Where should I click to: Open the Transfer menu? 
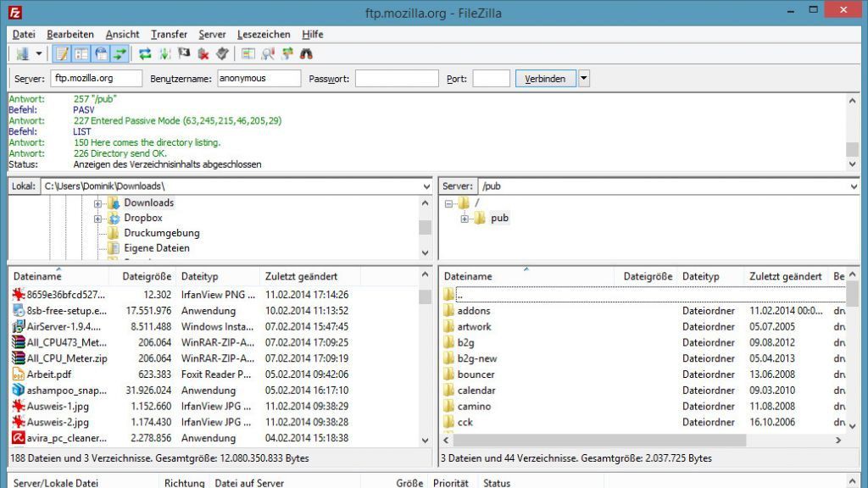coord(169,35)
